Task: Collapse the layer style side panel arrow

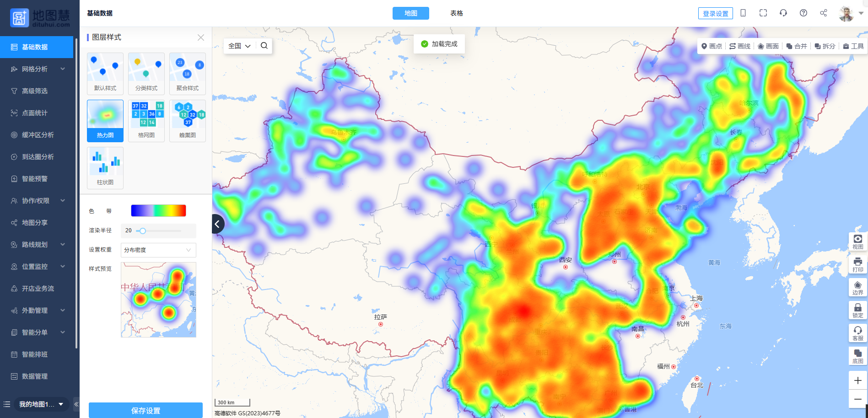Action: (x=218, y=224)
